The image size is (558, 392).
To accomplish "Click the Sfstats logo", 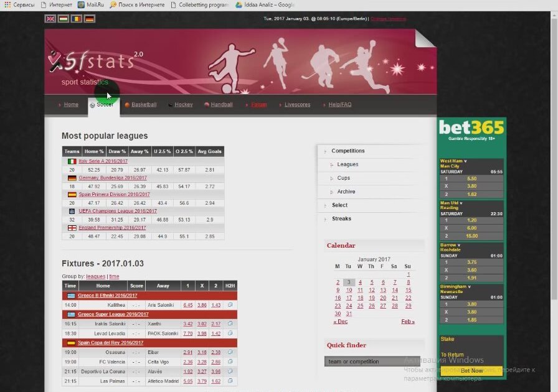I will (95, 62).
